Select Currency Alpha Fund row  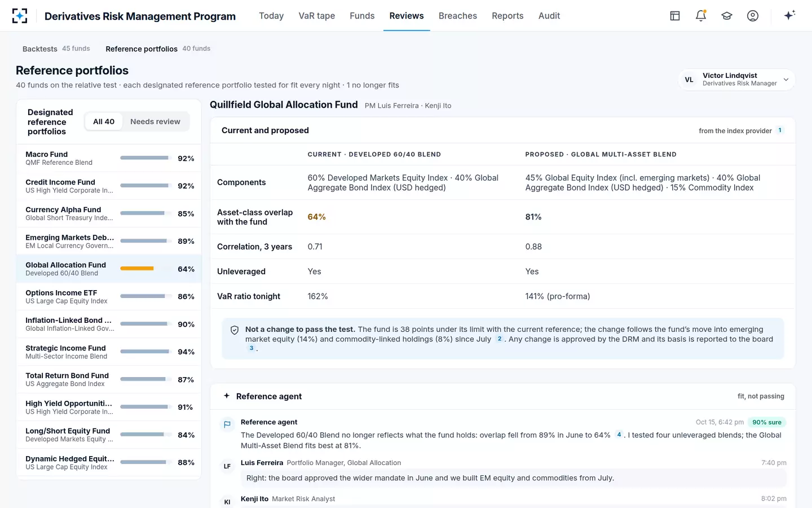[x=109, y=213]
